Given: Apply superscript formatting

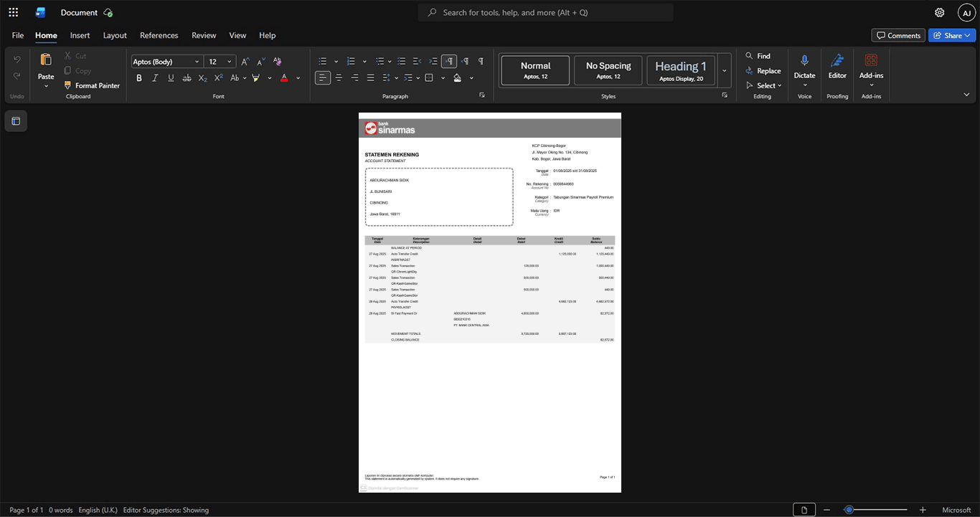Looking at the screenshot, I should [x=219, y=77].
